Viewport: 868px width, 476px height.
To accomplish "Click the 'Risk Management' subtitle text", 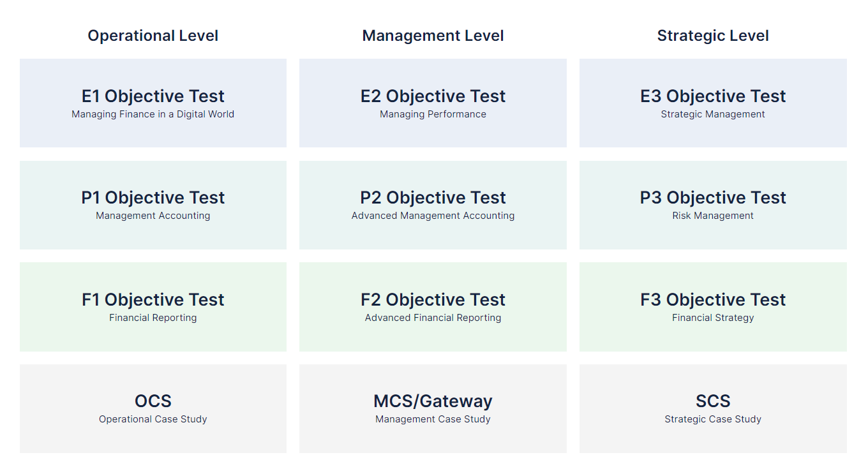I will 713,216.
